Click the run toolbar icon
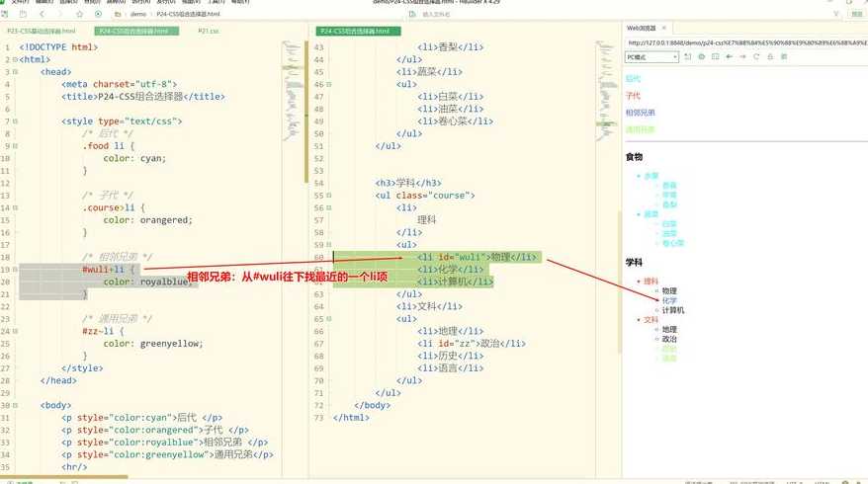The image size is (868, 484). coord(98,14)
